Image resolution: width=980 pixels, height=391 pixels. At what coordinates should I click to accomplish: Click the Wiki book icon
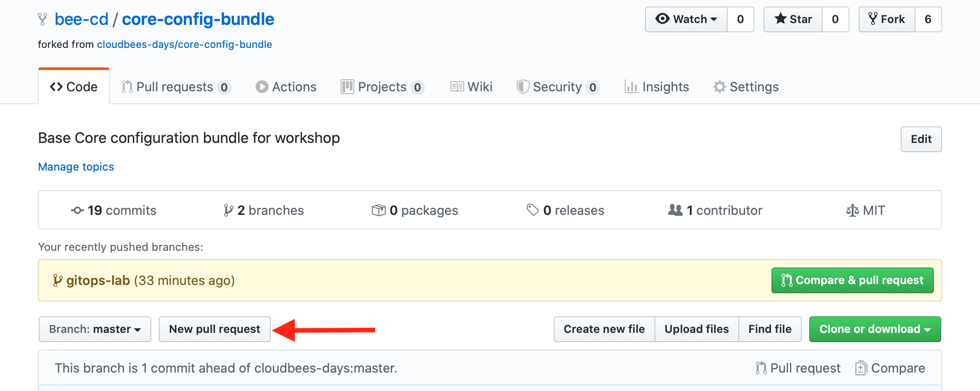point(457,87)
